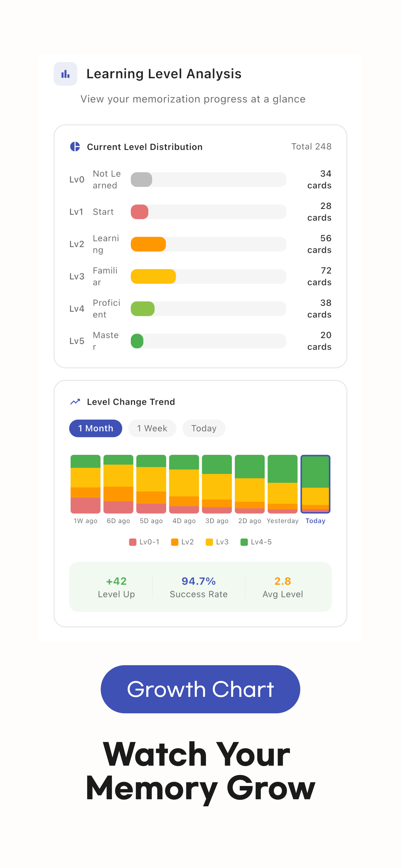The height and width of the screenshot is (868, 401).
Task: Click the Lv5 Master level label
Action: pyautogui.click(x=94, y=341)
